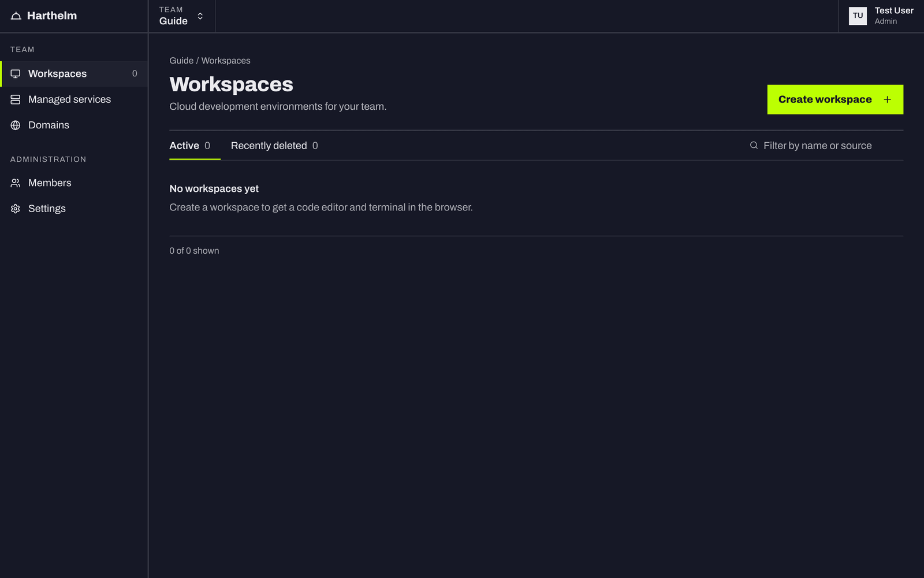Click the Managed services server icon
This screenshot has height=578, width=924.
[16, 99]
